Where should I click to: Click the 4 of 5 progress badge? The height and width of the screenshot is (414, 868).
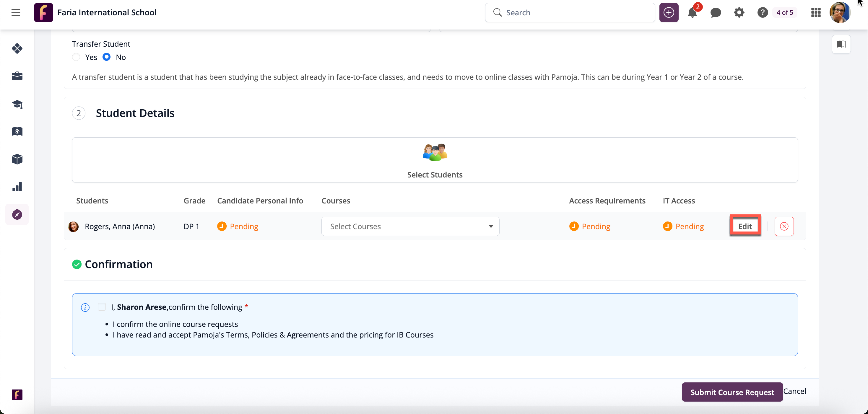point(784,13)
